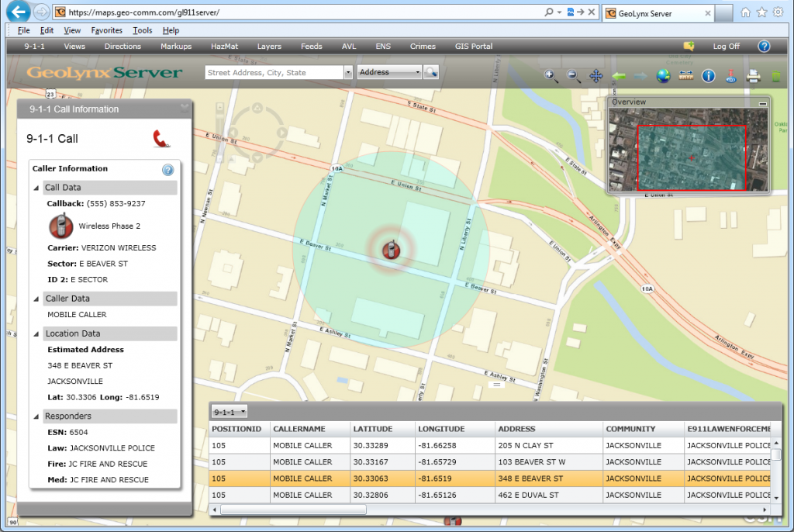Open the Layers menu

pos(269,46)
